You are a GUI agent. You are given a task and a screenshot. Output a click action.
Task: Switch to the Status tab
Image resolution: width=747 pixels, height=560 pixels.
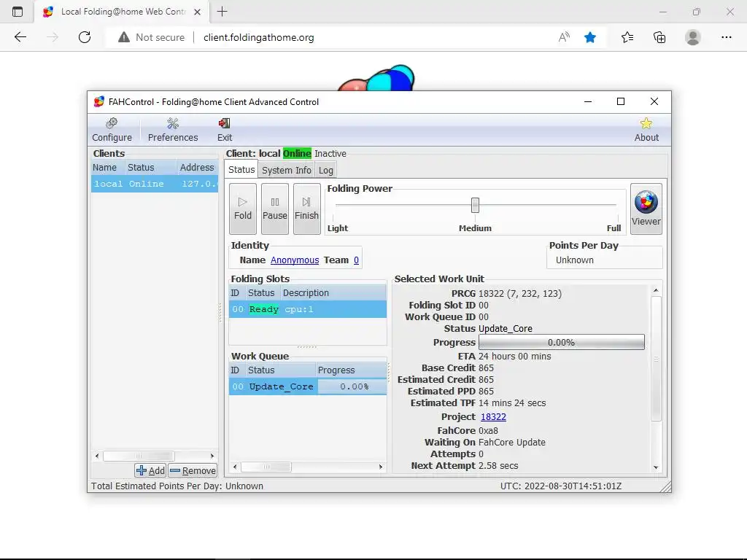pyautogui.click(x=241, y=169)
